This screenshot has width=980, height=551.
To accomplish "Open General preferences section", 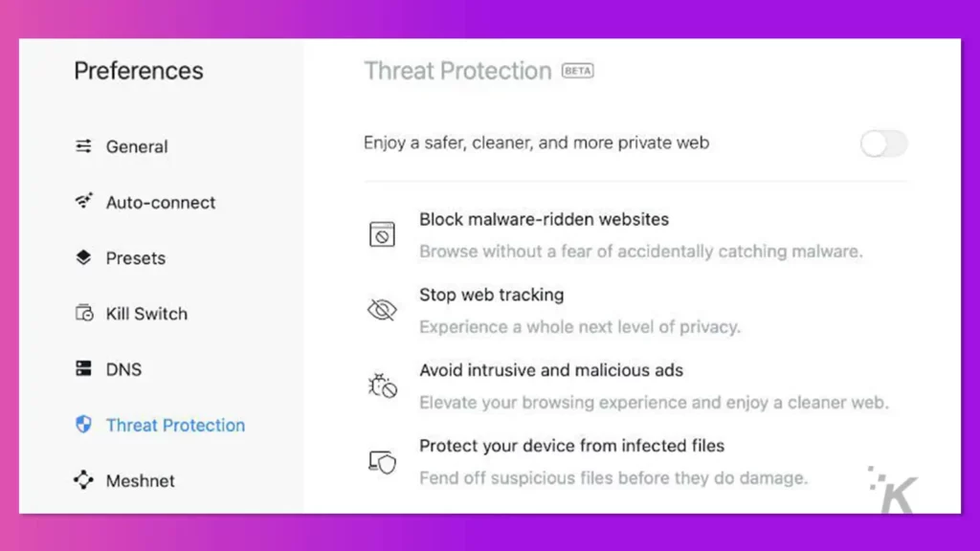I will [137, 146].
